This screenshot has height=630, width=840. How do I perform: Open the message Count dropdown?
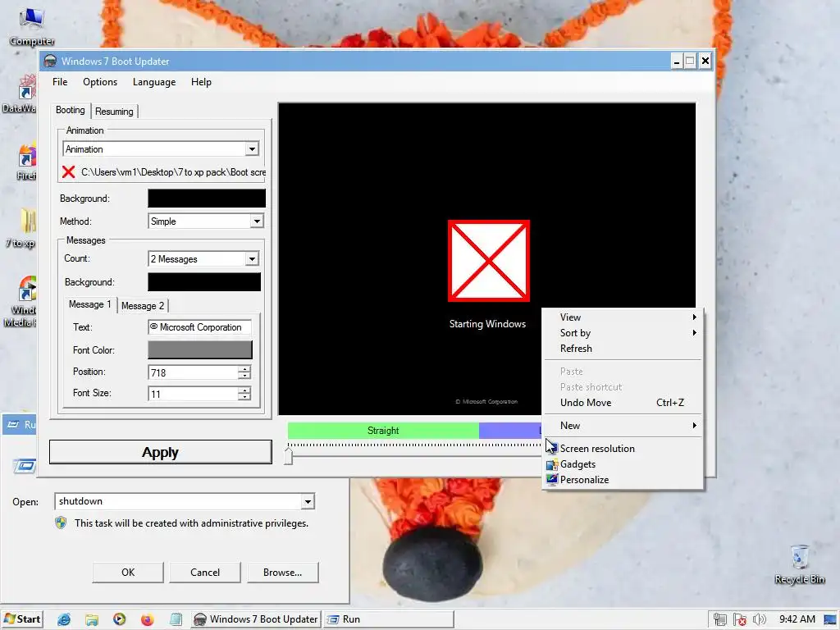(x=252, y=258)
